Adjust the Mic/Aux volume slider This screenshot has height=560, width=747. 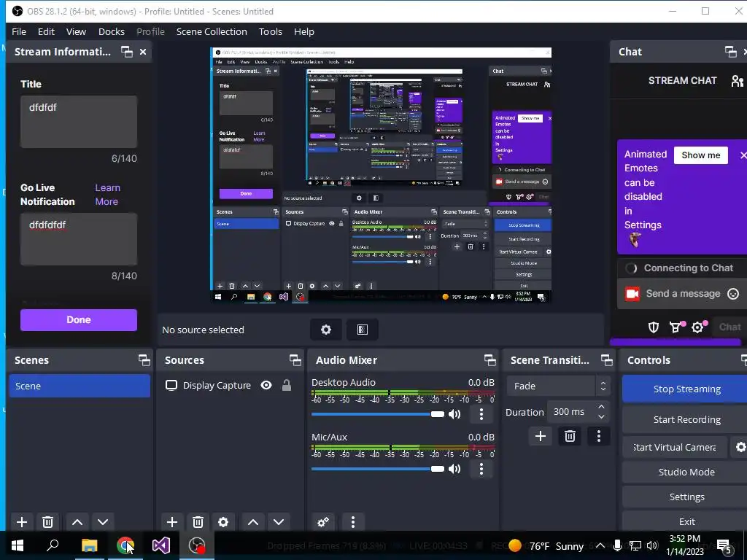pos(378,469)
